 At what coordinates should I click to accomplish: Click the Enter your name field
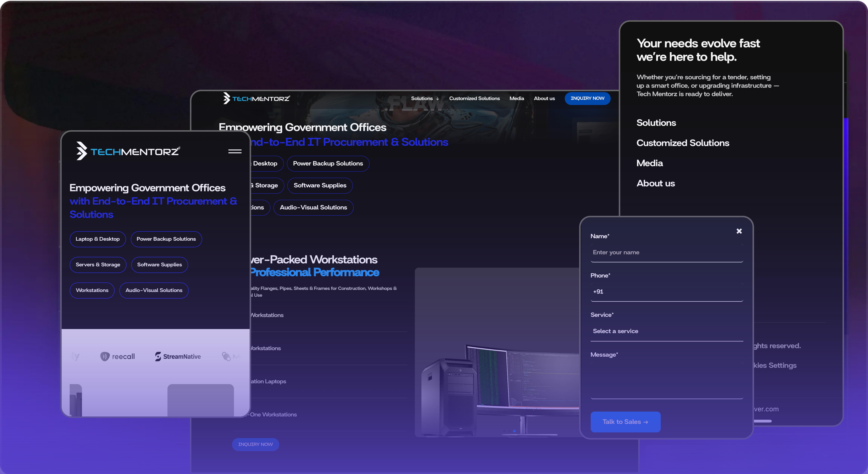[666, 252]
